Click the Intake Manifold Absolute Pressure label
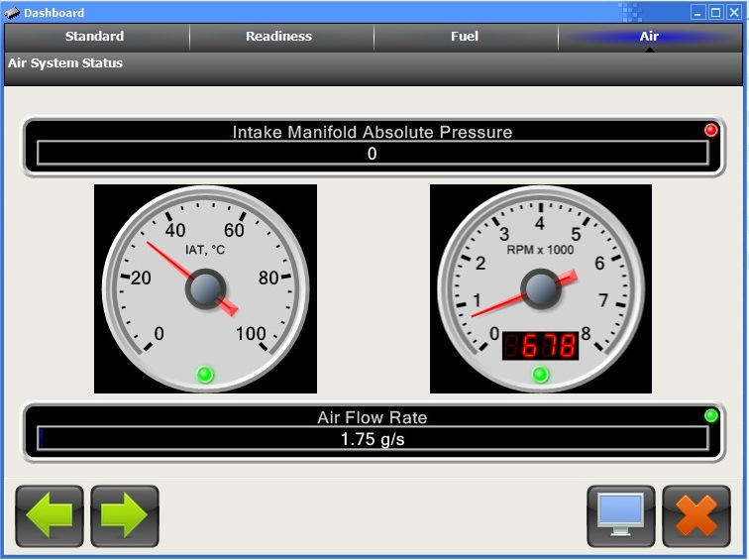 (x=373, y=132)
